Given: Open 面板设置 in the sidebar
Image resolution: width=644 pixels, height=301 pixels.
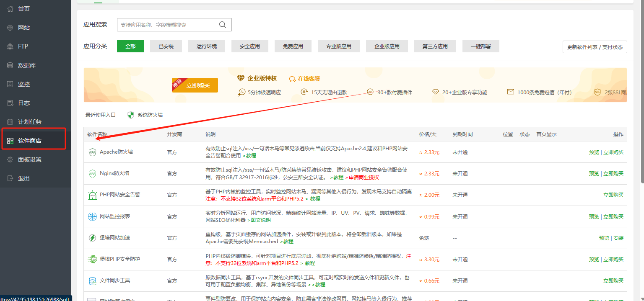Looking at the screenshot, I should pyautogui.click(x=35, y=160).
